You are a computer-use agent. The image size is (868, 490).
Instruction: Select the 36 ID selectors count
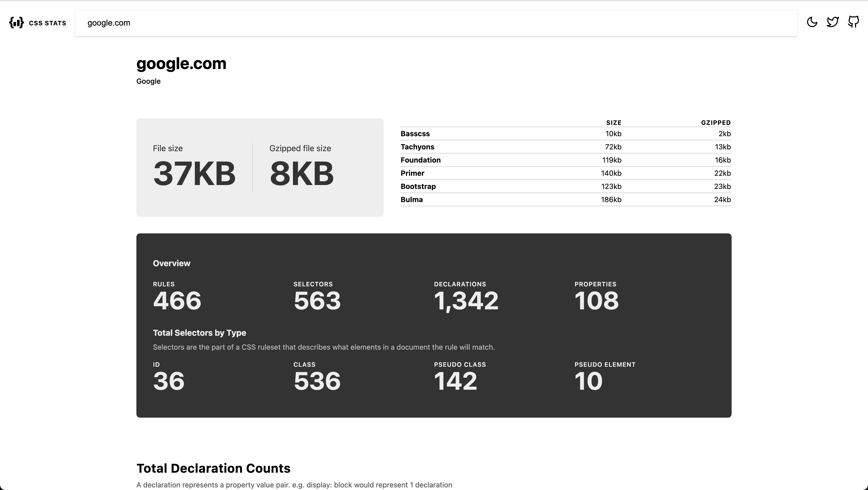point(169,381)
